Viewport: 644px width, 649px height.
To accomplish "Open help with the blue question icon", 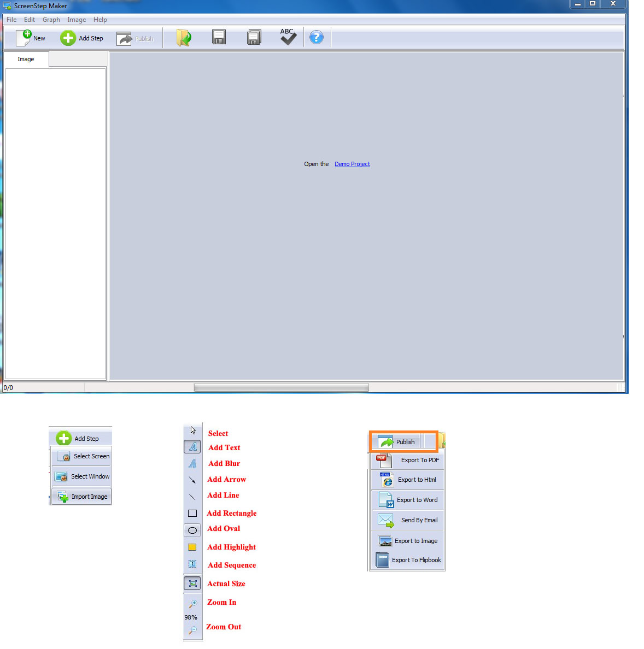I will point(317,37).
